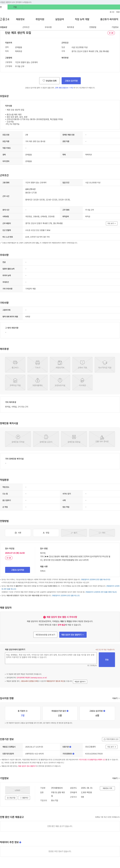The width and height of the screenshot is (120, 868).
Task: Expand 더보기 next to 기업정보
Action: 116,778
